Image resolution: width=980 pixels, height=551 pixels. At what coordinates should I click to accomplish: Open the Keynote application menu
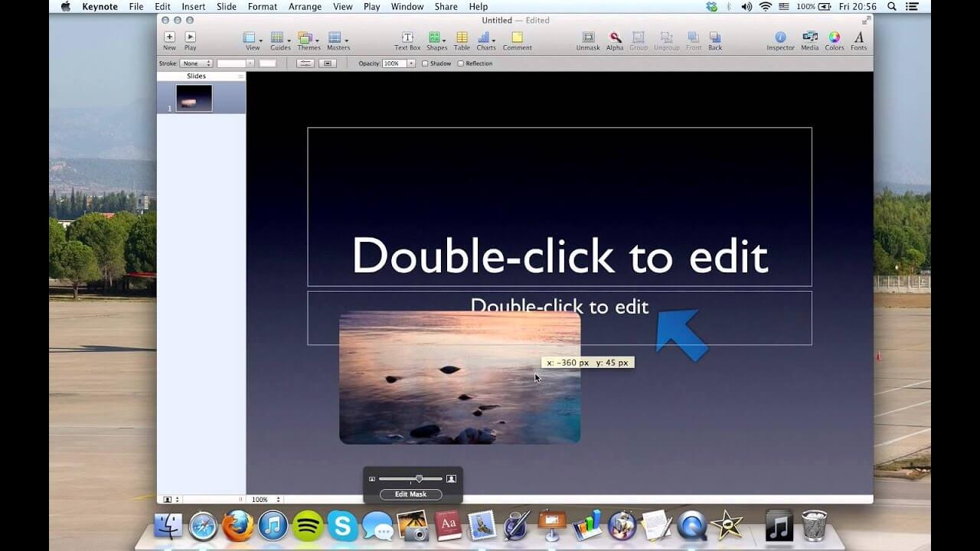pos(100,7)
